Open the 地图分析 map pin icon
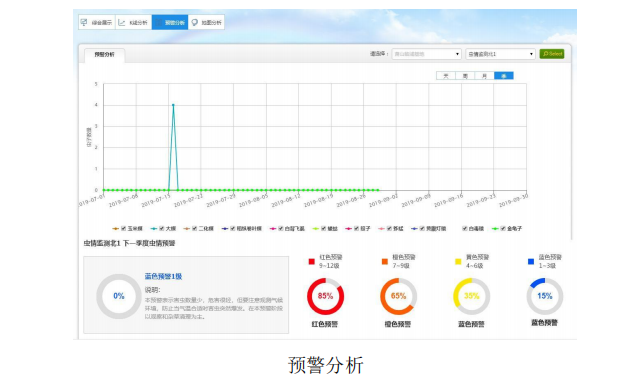Image resolution: width=628 pixels, height=388 pixels. (x=195, y=22)
